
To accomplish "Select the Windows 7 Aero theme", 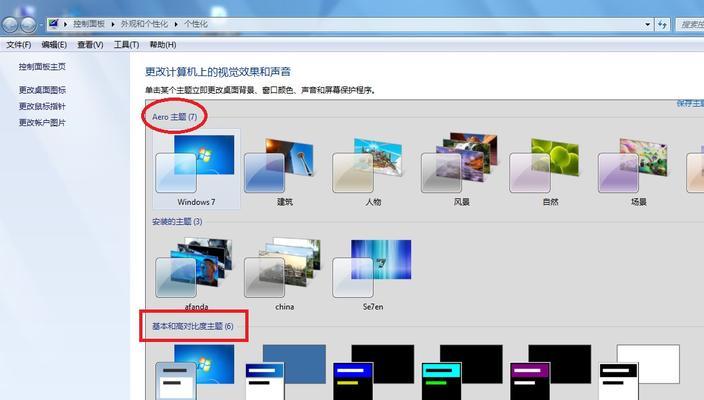I will [x=196, y=170].
